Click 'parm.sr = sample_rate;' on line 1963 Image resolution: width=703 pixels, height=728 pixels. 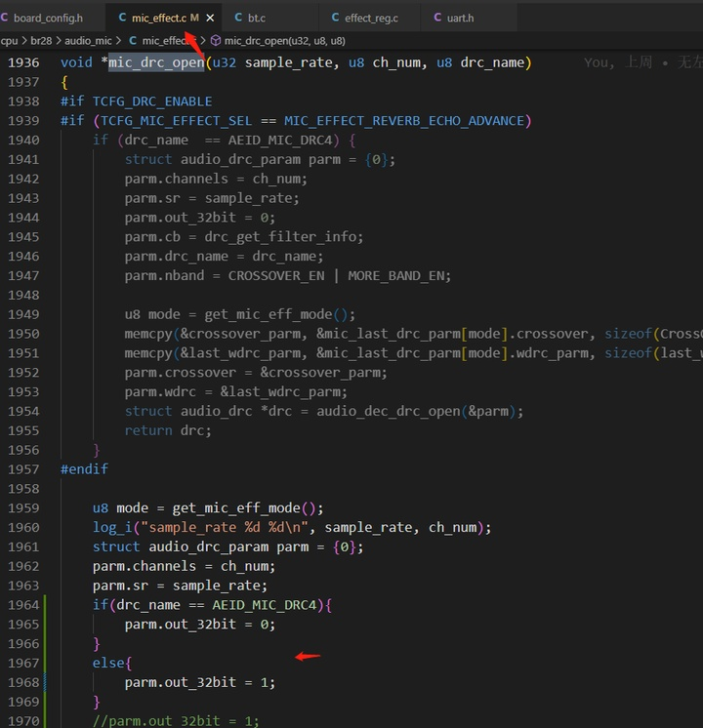click(x=180, y=586)
